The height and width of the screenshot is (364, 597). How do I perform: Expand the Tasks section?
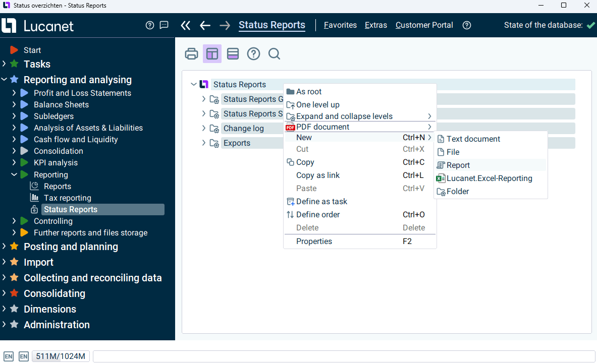point(4,64)
